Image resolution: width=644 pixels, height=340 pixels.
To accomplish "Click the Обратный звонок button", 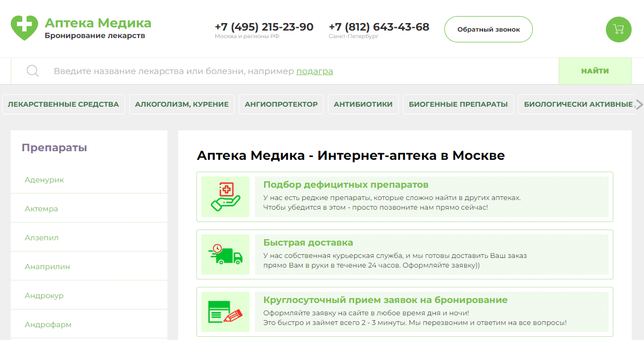I will [x=488, y=29].
